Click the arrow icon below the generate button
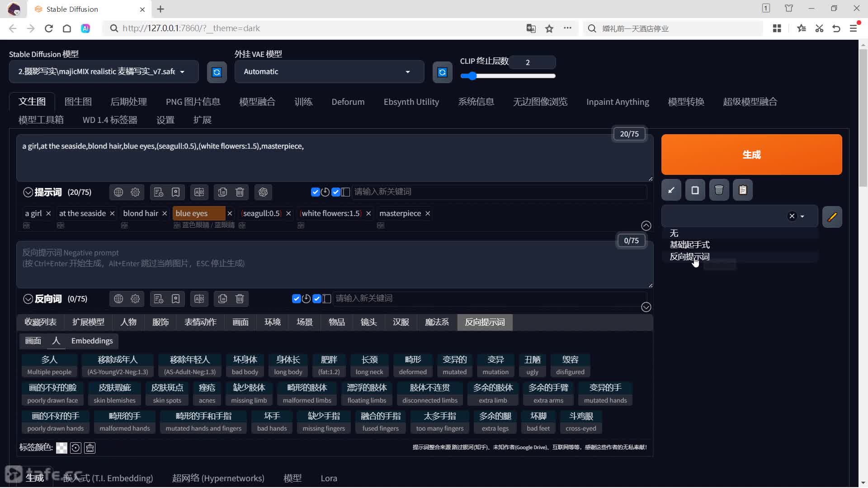This screenshot has width=868, height=488. (x=671, y=190)
